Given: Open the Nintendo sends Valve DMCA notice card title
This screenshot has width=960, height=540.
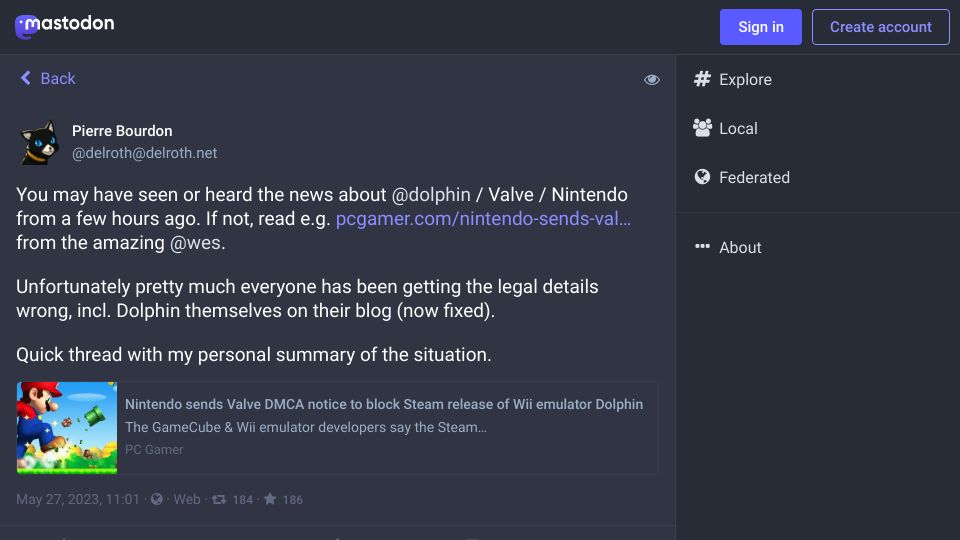Looking at the screenshot, I should click(x=384, y=404).
